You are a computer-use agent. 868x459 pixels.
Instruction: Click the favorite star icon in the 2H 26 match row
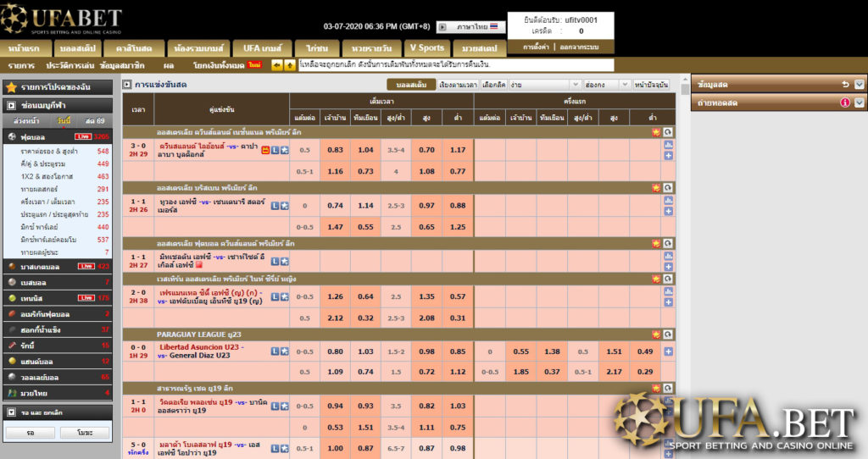[x=284, y=206]
